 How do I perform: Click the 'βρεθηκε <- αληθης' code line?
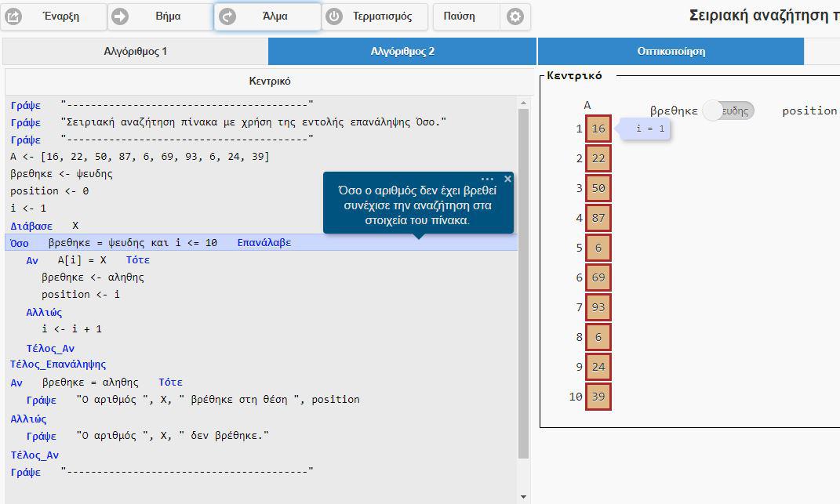click(x=93, y=277)
